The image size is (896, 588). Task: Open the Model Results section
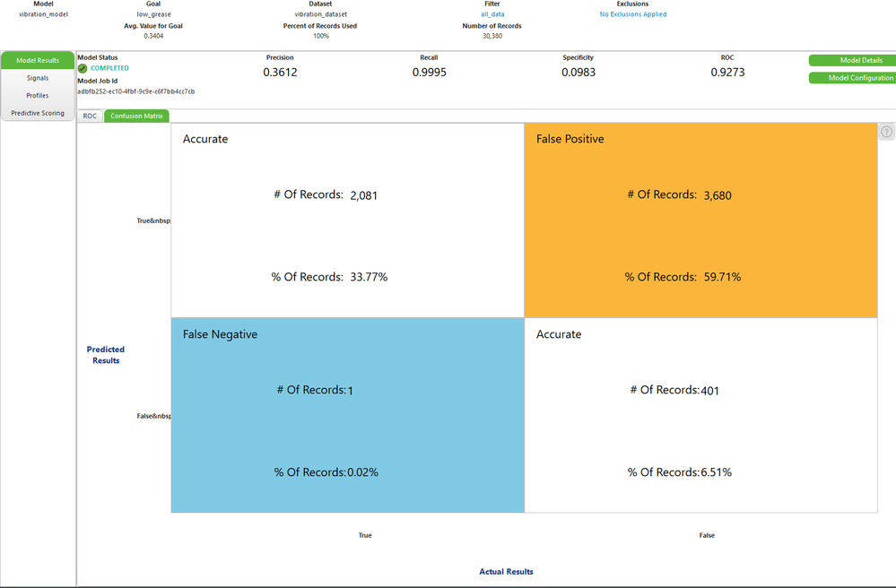(38, 61)
